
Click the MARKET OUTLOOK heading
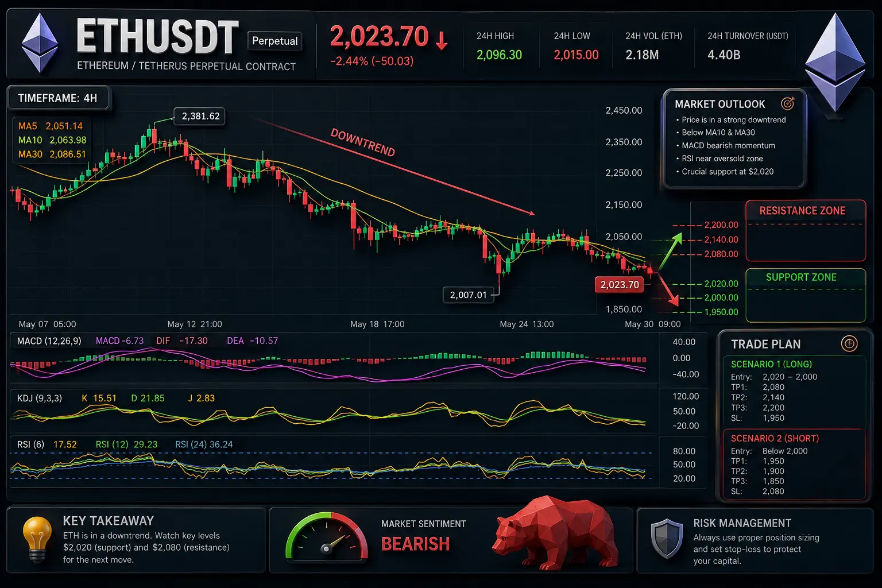(720, 104)
